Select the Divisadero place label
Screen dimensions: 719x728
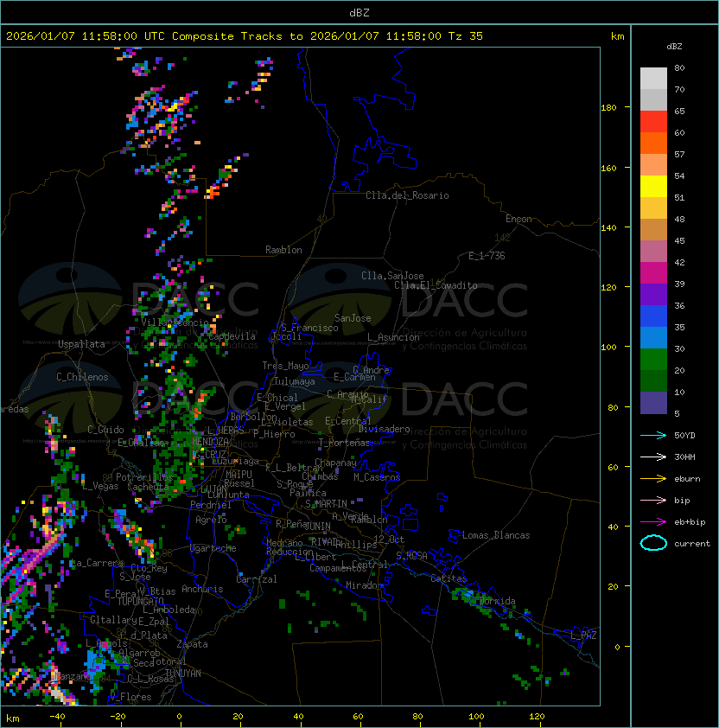pos(385,429)
